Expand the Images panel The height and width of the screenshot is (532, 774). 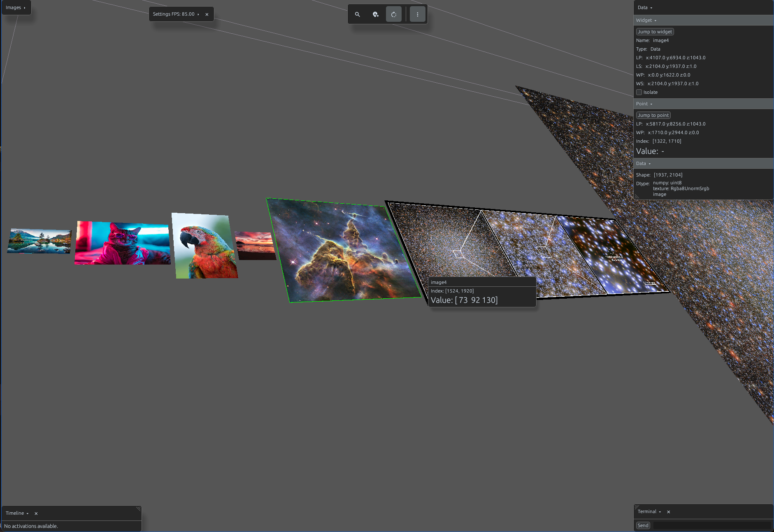click(16, 7)
